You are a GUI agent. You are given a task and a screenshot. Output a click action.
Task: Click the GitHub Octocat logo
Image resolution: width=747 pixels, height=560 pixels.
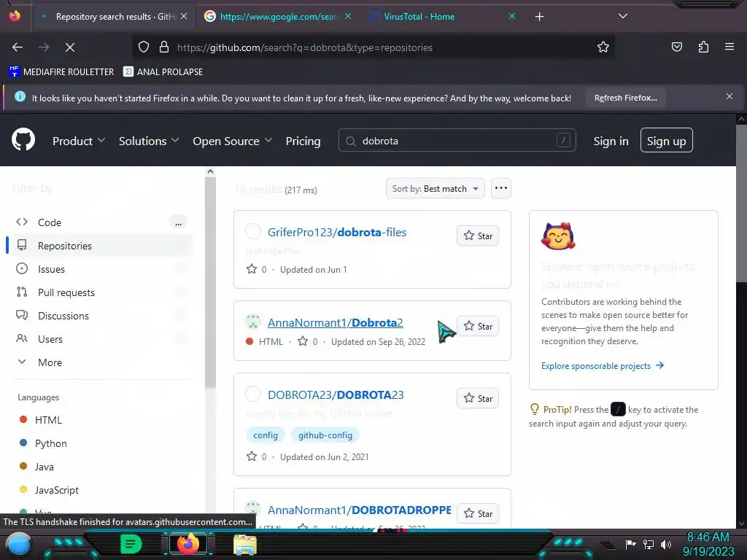[23, 139]
